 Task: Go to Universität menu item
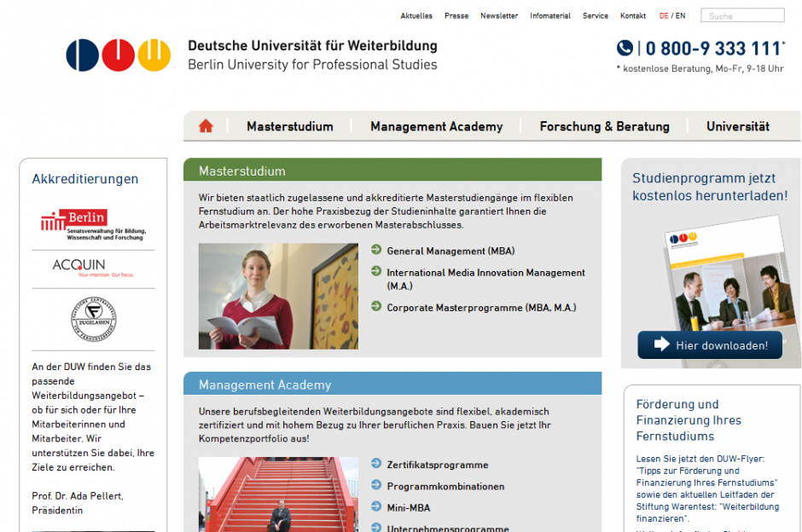(737, 126)
